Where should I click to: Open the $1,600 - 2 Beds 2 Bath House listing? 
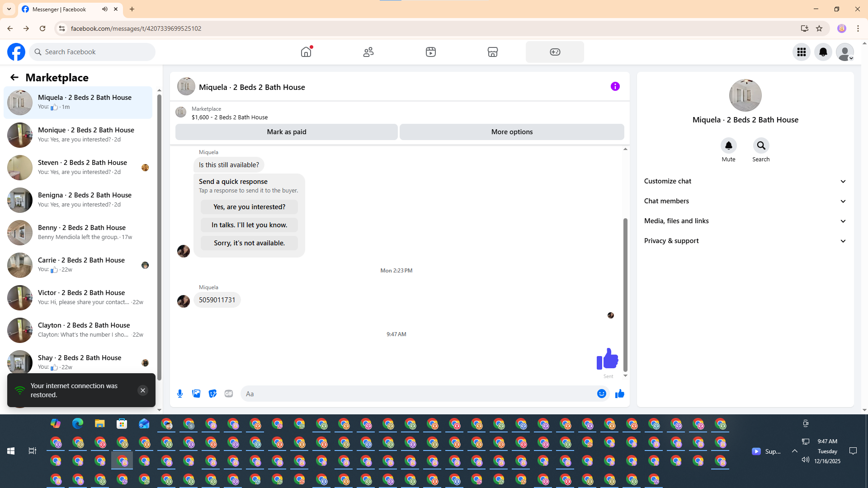coord(230,117)
